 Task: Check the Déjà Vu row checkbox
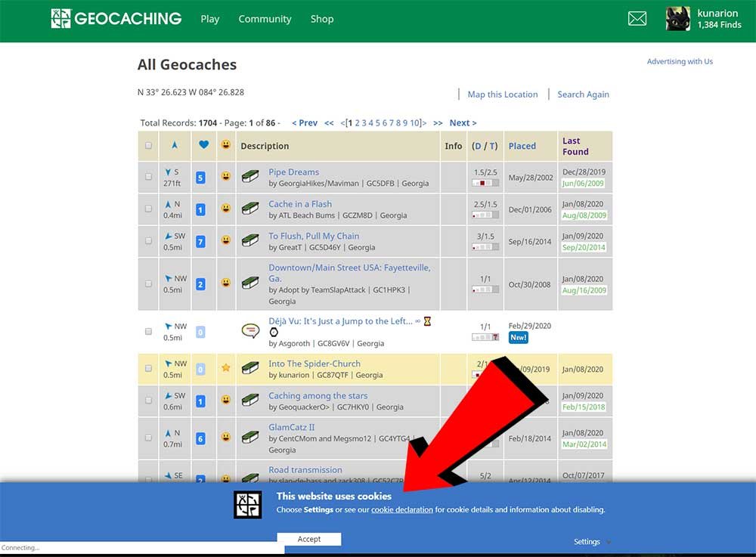[148, 331]
